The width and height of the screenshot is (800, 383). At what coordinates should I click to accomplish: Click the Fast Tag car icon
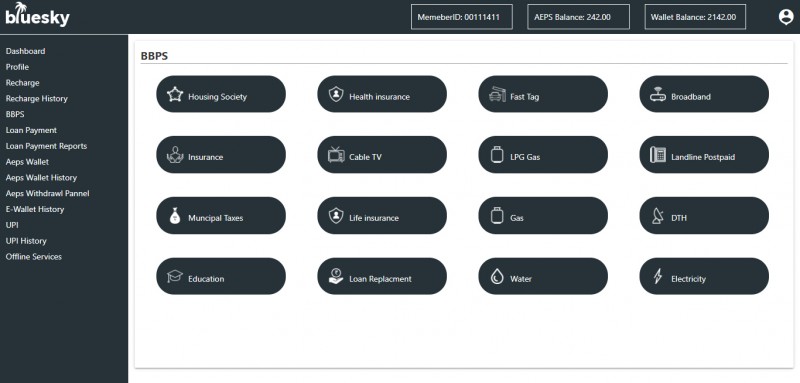[497, 94]
